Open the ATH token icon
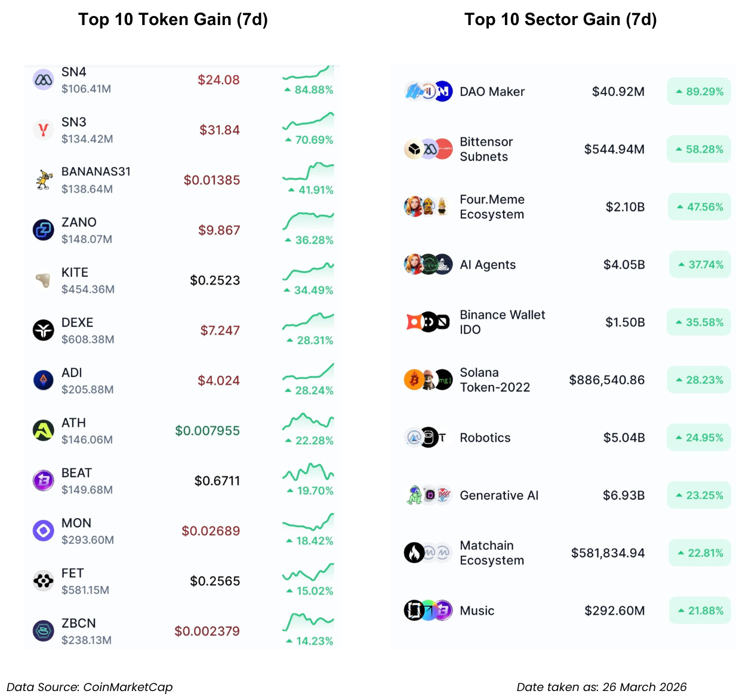This screenshot has width=736, height=700. point(43,430)
